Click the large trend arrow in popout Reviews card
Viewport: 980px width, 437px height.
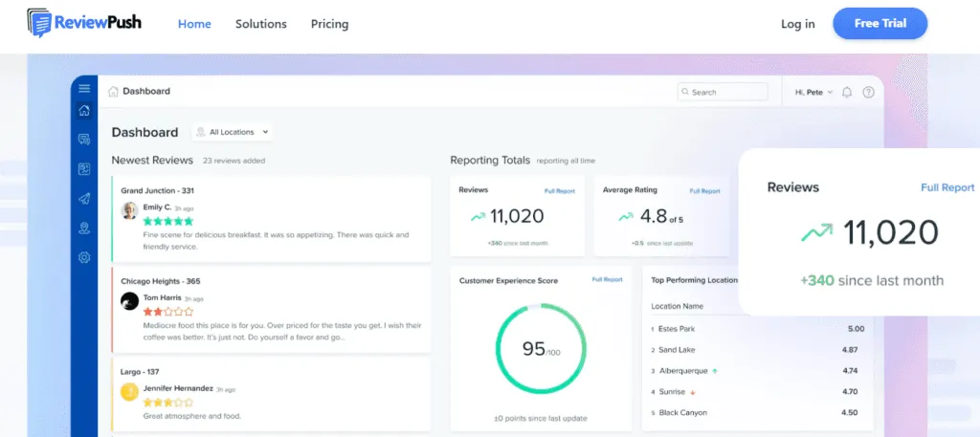pos(817,233)
